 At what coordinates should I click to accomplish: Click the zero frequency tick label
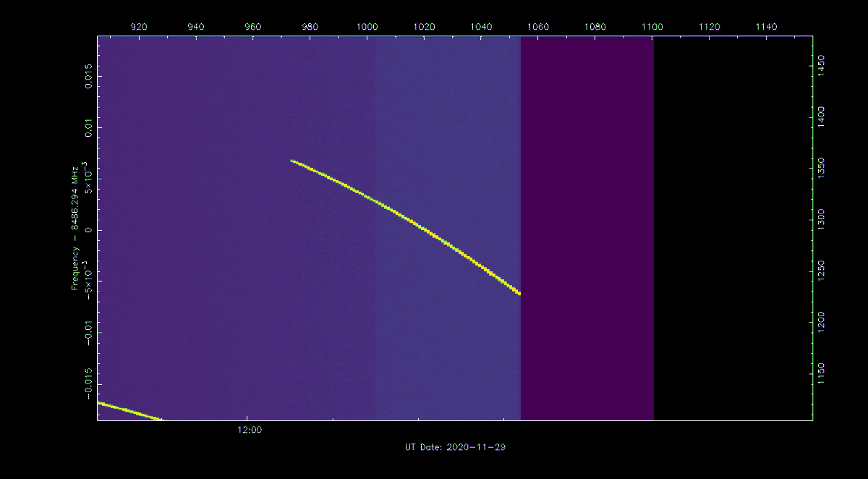click(x=88, y=230)
